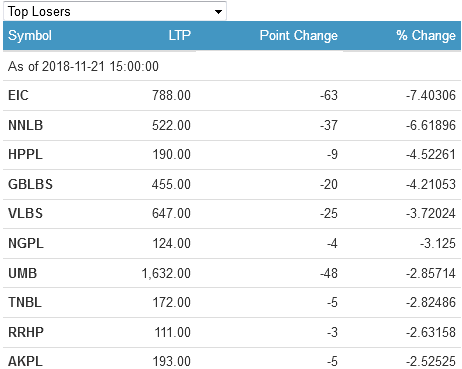Open the VLBS stock symbol
This screenshot has width=462, height=369.
click(25, 213)
